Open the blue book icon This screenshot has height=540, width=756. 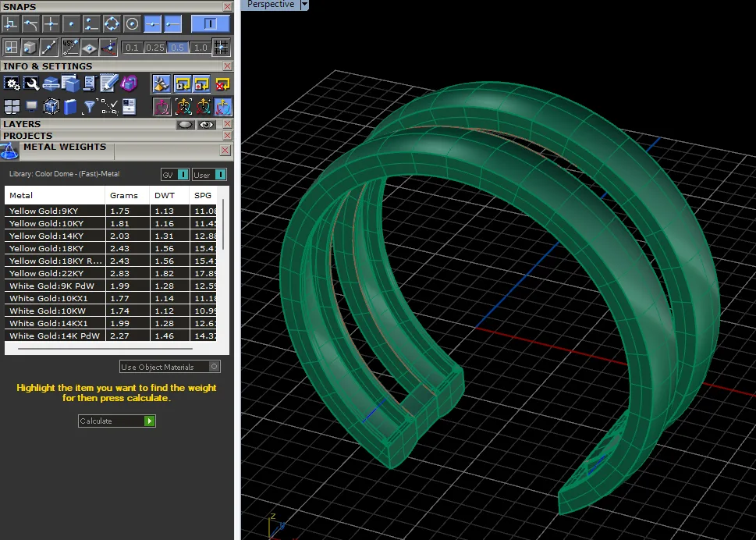click(x=70, y=107)
